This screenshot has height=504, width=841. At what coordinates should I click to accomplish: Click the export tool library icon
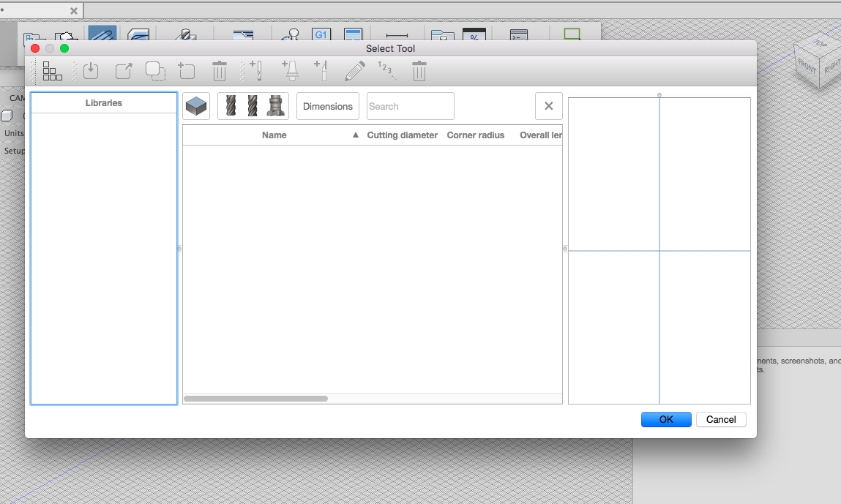[124, 71]
